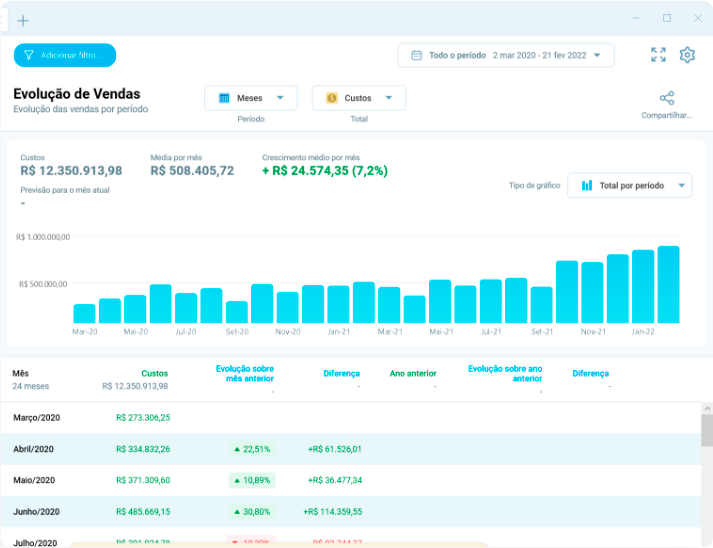Click the Mai-21 bar in the chart
Viewport: 713px width, 548px height.
(x=440, y=302)
